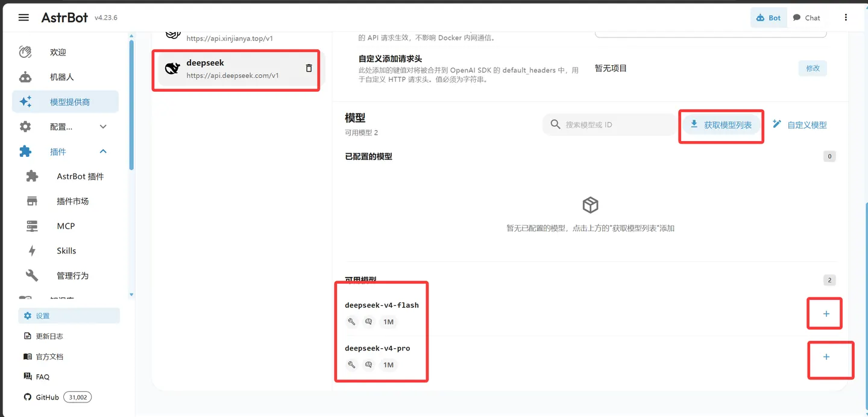This screenshot has width=868, height=417.
Task: Click the sidebar vertical scrollbar
Action: pos(131,105)
